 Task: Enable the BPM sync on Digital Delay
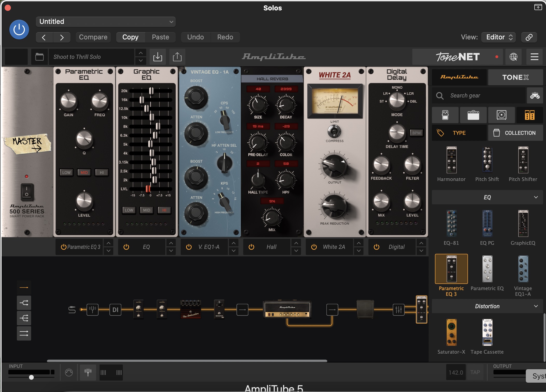[x=416, y=133]
